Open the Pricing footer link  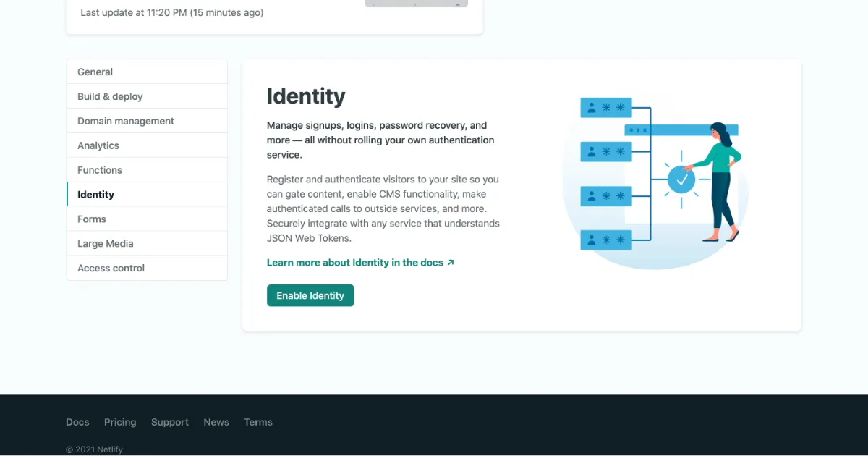pyautogui.click(x=120, y=423)
